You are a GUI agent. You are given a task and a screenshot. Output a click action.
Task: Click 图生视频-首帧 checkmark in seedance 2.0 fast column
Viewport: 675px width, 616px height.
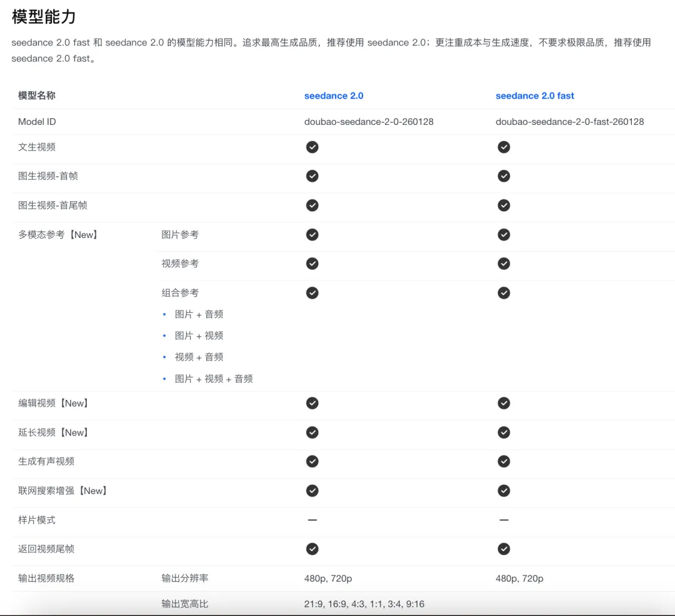[504, 176]
